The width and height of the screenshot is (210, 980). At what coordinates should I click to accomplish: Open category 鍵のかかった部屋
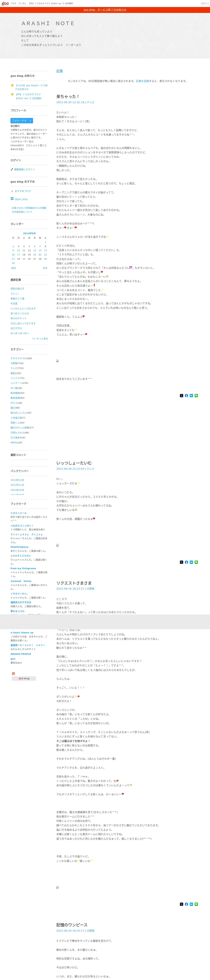click(x=20, y=428)
